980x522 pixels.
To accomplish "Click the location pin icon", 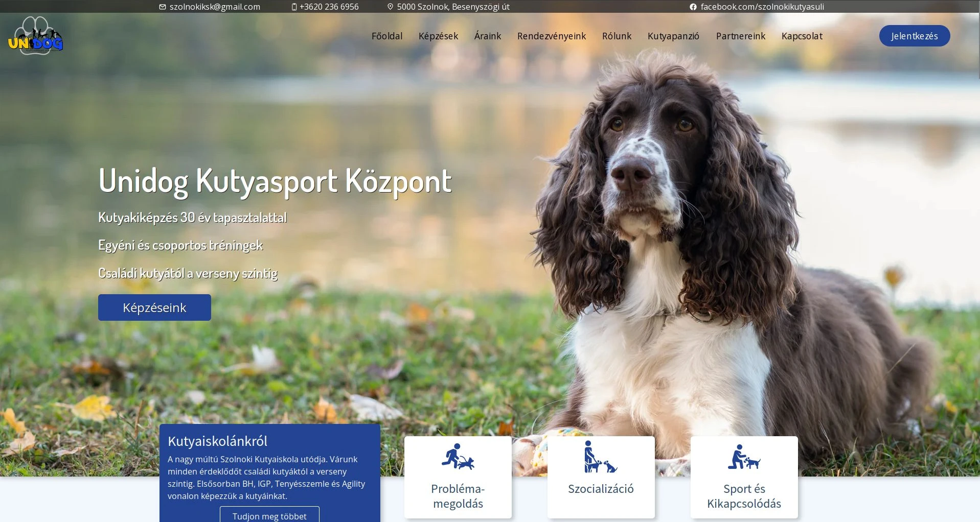I will 391,7.
